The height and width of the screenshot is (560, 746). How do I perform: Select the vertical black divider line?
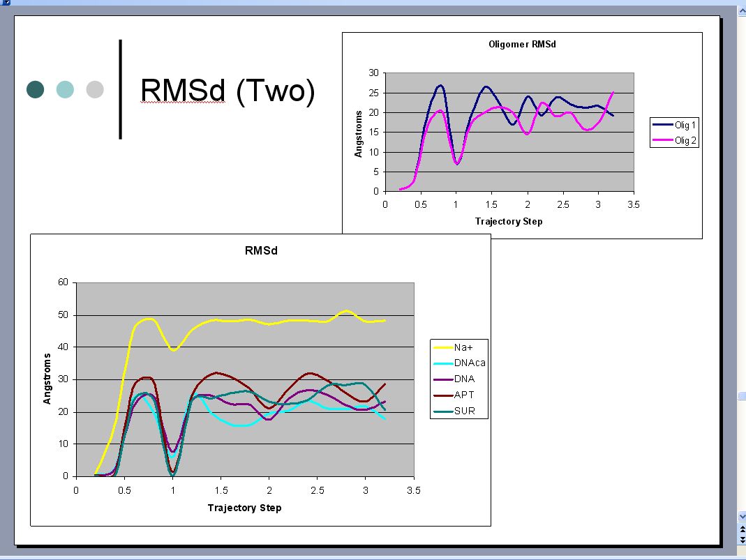[121, 89]
